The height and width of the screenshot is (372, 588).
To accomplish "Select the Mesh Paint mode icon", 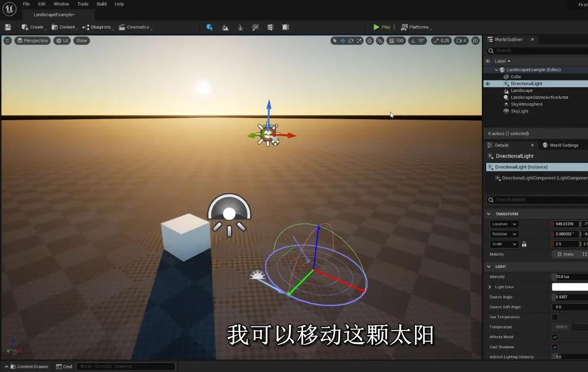I will tap(255, 27).
